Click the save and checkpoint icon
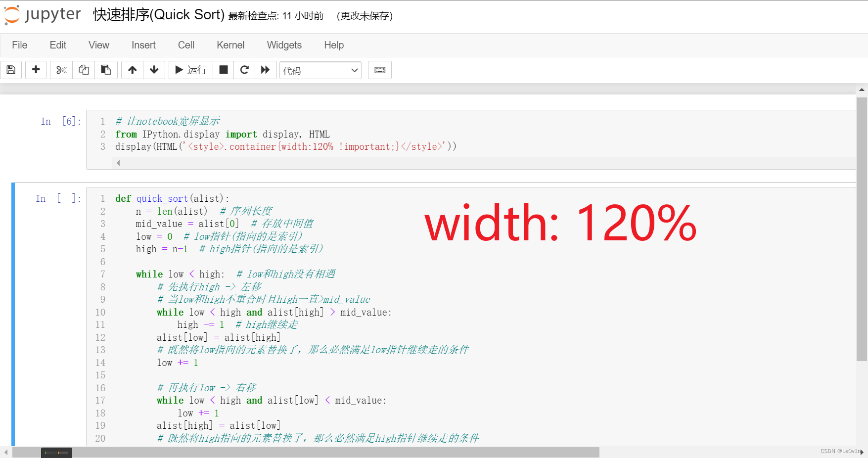Viewport: 868px width, 458px height. coord(11,70)
